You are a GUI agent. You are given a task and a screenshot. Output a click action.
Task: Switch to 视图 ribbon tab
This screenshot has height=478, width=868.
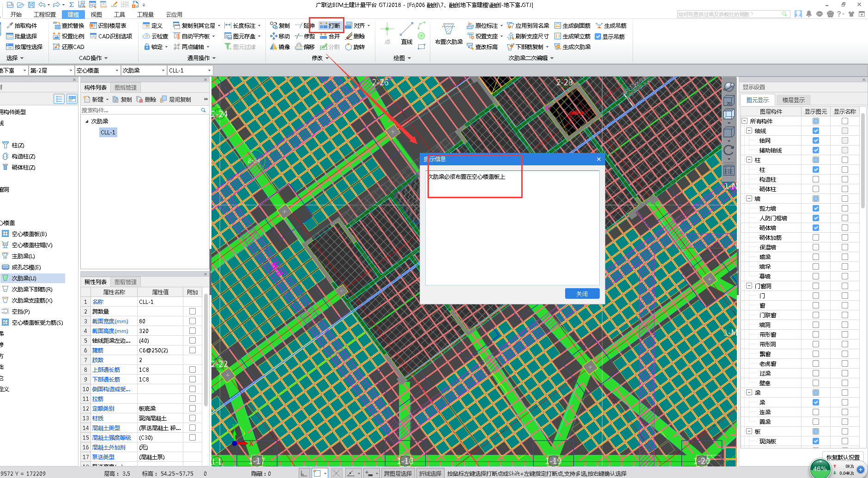click(x=96, y=14)
